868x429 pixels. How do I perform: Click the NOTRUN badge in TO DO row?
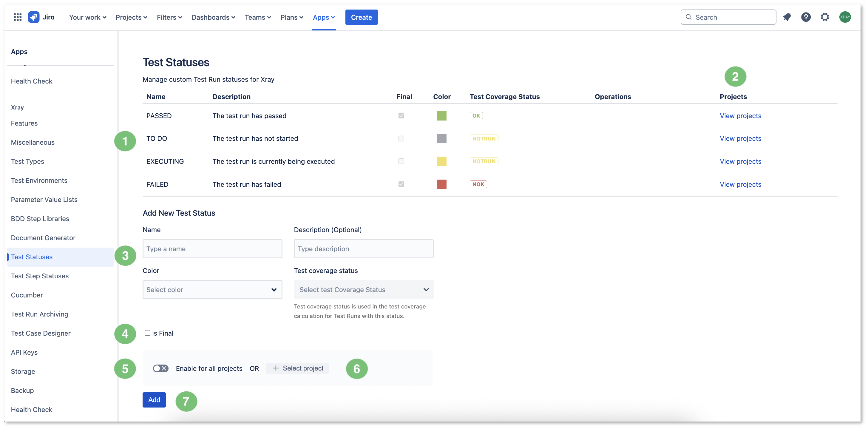[x=484, y=138]
